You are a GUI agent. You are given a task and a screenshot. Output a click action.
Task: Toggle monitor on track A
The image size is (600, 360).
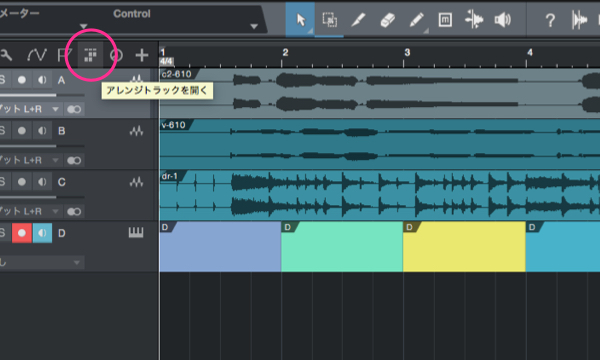click(x=42, y=80)
